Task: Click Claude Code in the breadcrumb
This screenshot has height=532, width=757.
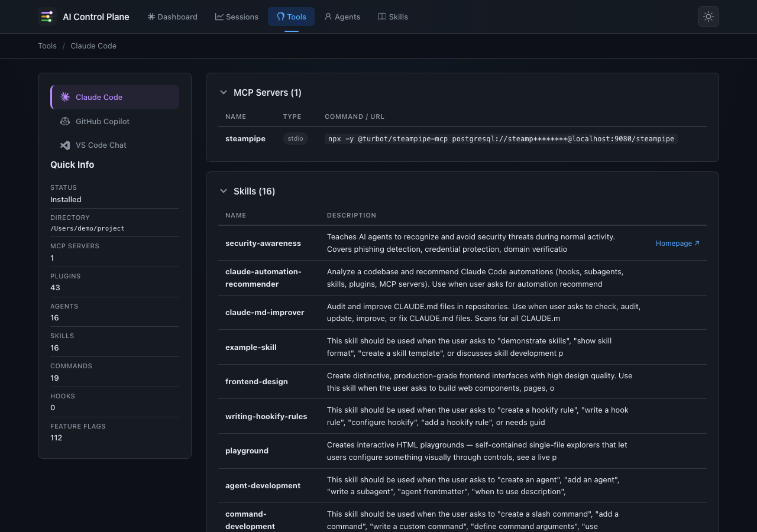Action: 93,46
